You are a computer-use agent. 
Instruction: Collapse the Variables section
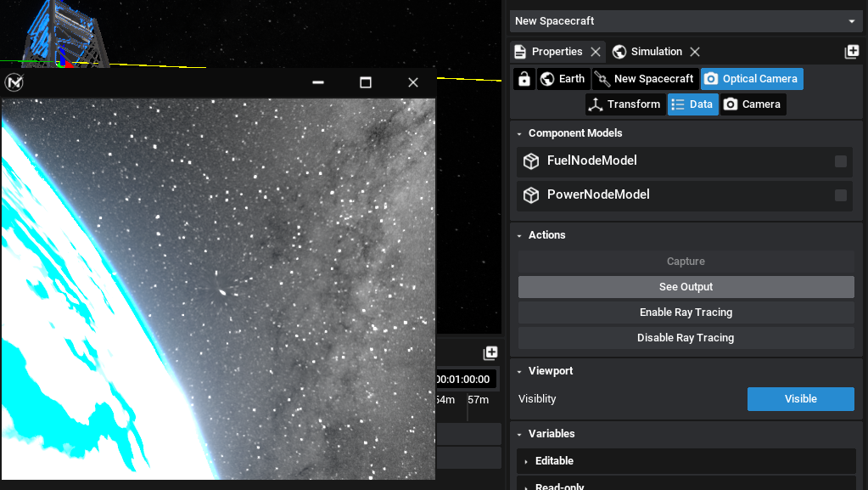tap(519, 434)
